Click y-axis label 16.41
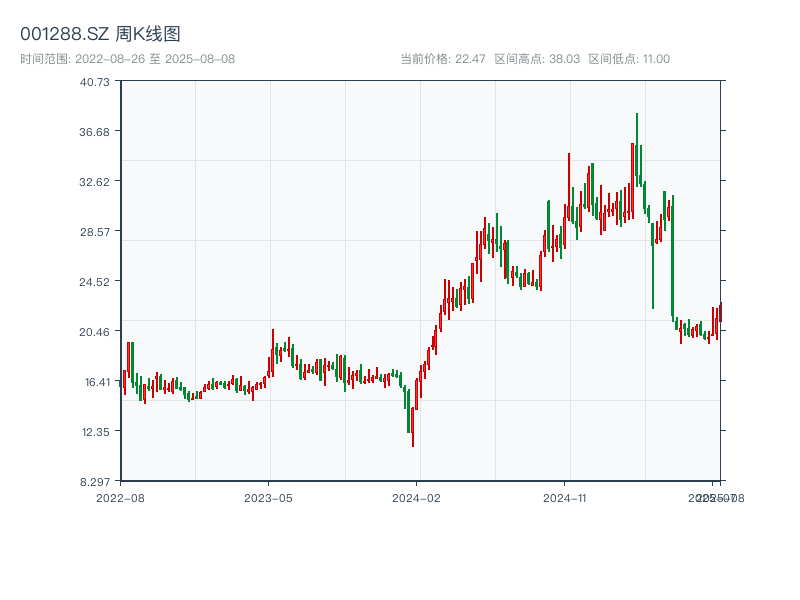Screen dimensions: 800x600 (97, 382)
